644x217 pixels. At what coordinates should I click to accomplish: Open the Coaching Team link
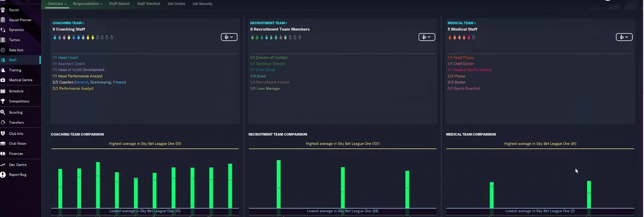click(x=68, y=23)
